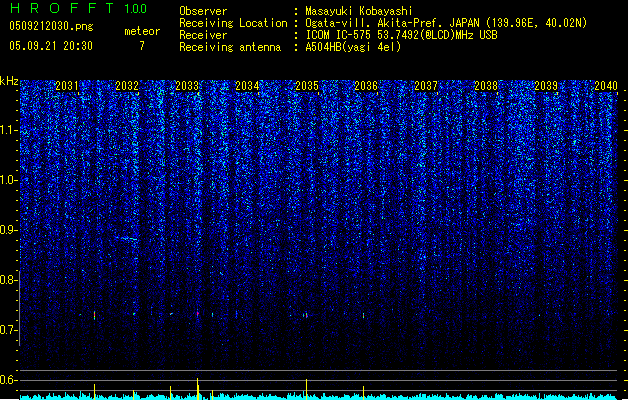Select receiver text ICOM IC-575 53.7492 MHz USB
Image resolution: width=629 pixels, height=400 pixels.
coord(401,35)
